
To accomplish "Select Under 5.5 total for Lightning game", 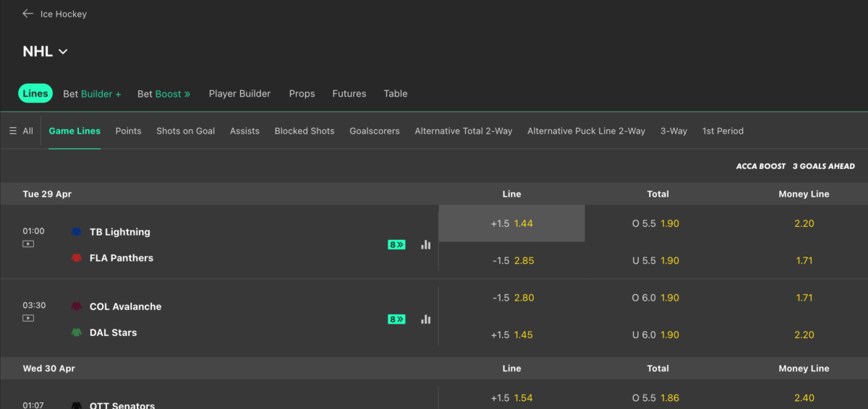I will [658, 260].
